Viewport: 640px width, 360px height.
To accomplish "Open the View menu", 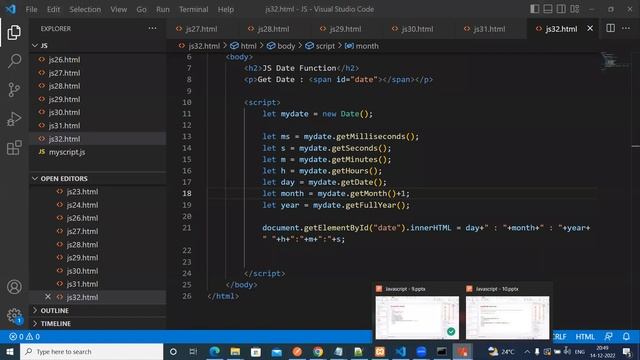I will (x=118, y=9).
